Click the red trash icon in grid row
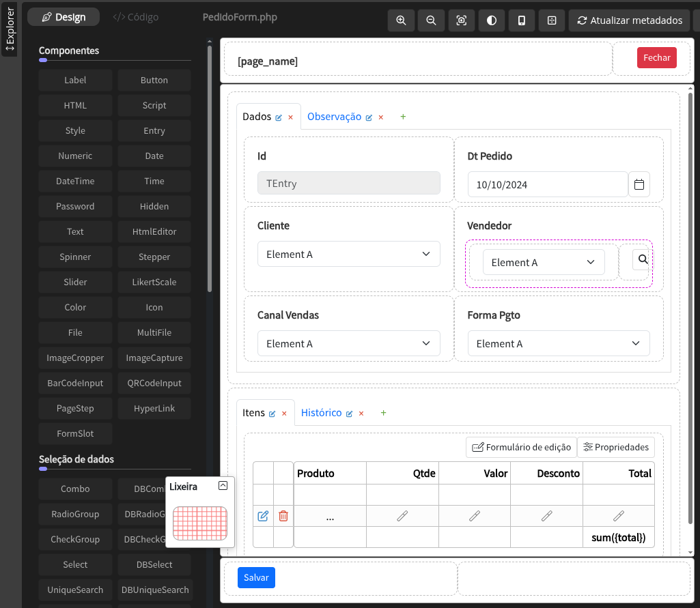Viewport: 700px width, 608px height. (x=283, y=516)
